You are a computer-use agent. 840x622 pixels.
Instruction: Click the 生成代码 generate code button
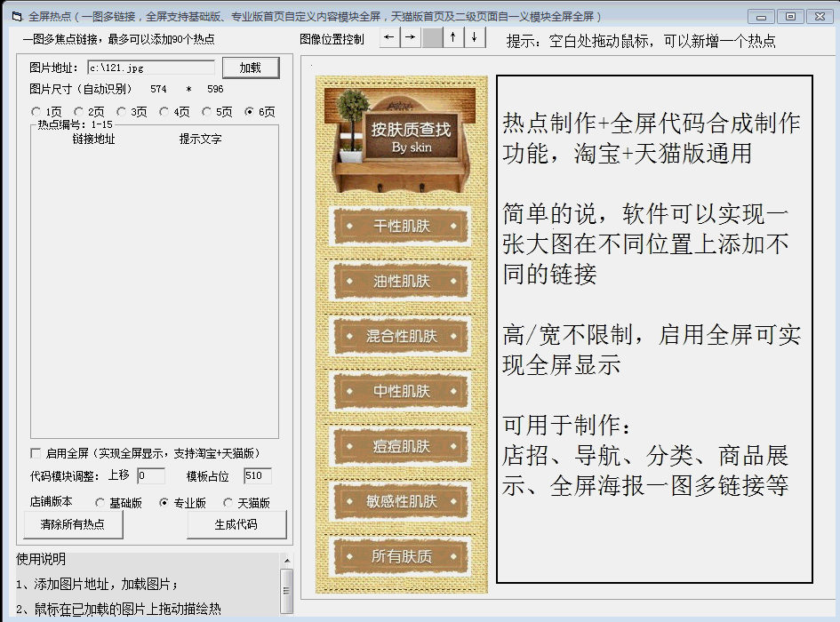tap(236, 524)
